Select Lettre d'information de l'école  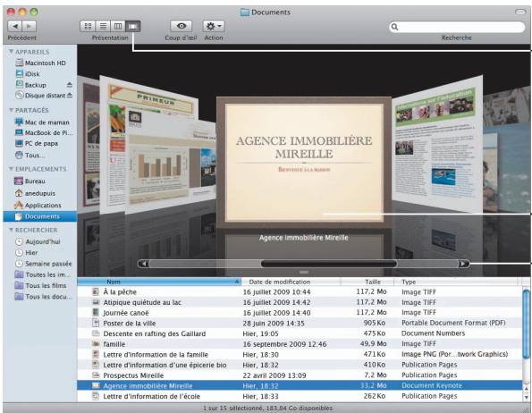point(300,396)
